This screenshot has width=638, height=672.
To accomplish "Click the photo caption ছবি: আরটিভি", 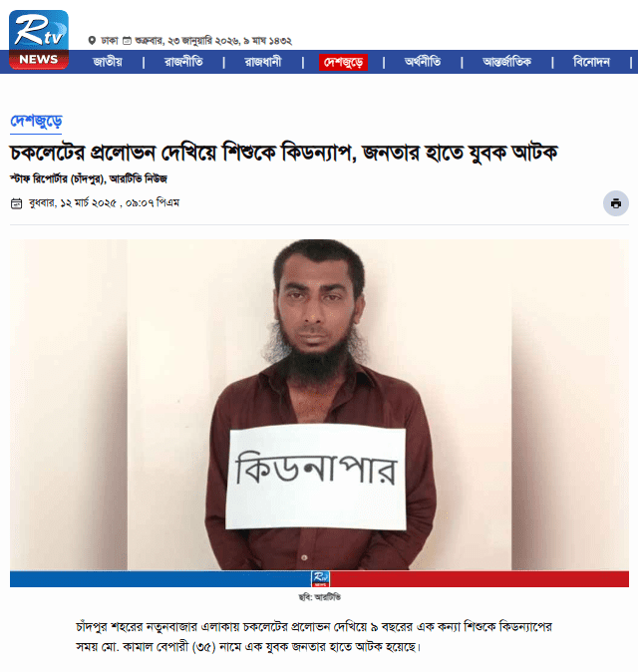I will pyautogui.click(x=320, y=597).
